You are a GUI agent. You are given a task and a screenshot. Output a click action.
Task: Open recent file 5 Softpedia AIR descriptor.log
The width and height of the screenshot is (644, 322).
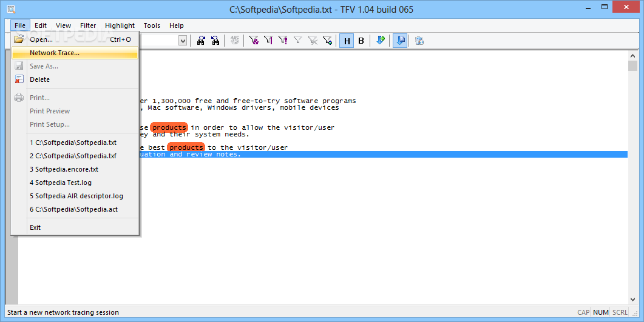pyautogui.click(x=75, y=196)
